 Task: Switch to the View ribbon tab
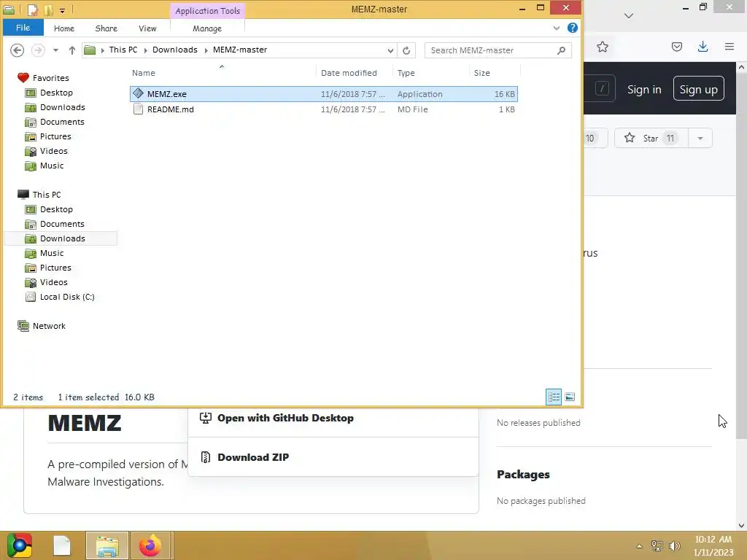point(147,28)
